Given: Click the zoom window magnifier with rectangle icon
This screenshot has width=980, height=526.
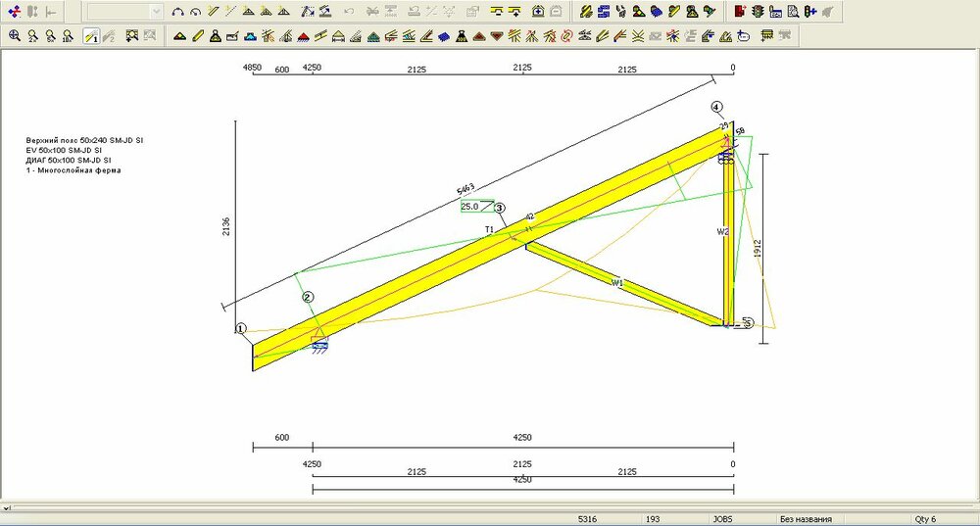Looking at the screenshot, I should pos(132,35).
